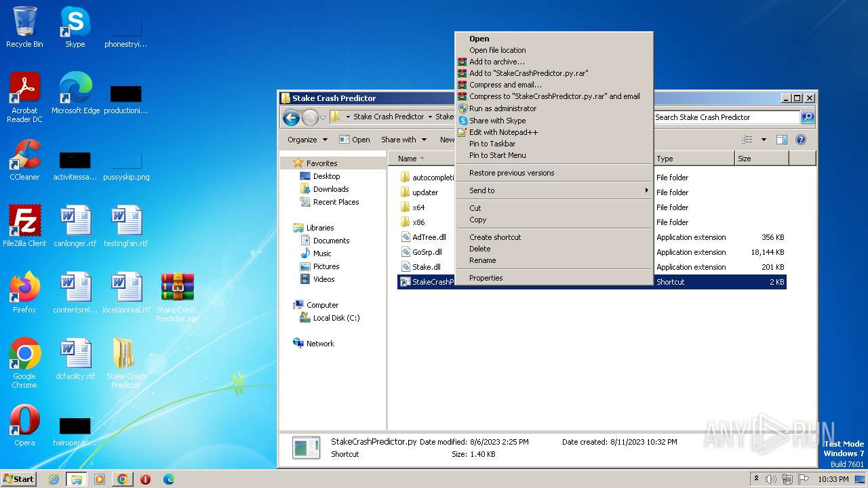This screenshot has width=868, height=488.
Task: Open Share with dropdown menu
Action: point(403,140)
